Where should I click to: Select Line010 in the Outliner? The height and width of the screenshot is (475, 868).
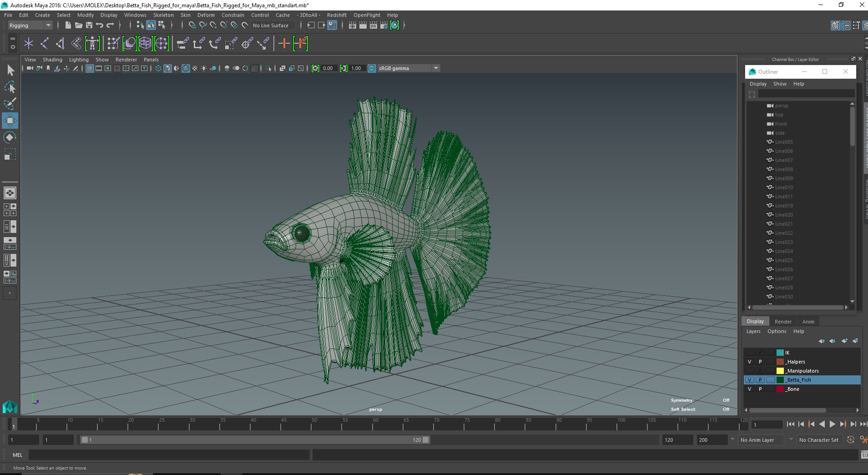(x=784, y=187)
